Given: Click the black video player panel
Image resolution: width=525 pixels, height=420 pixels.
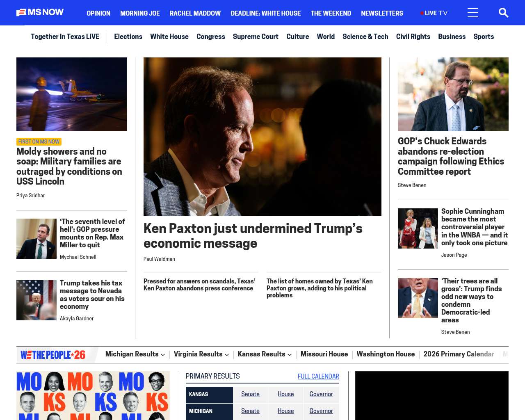Looking at the screenshot, I should click(432, 396).
